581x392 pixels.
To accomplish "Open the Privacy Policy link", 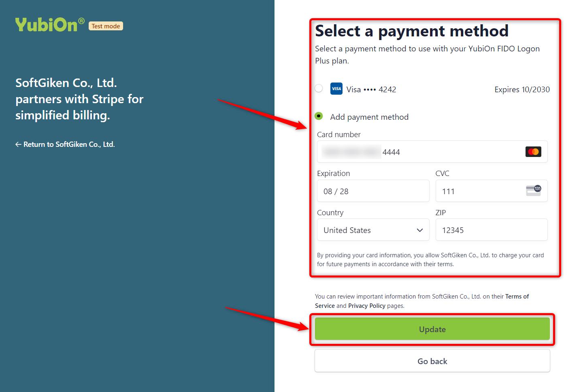I will tap(367, 306).
